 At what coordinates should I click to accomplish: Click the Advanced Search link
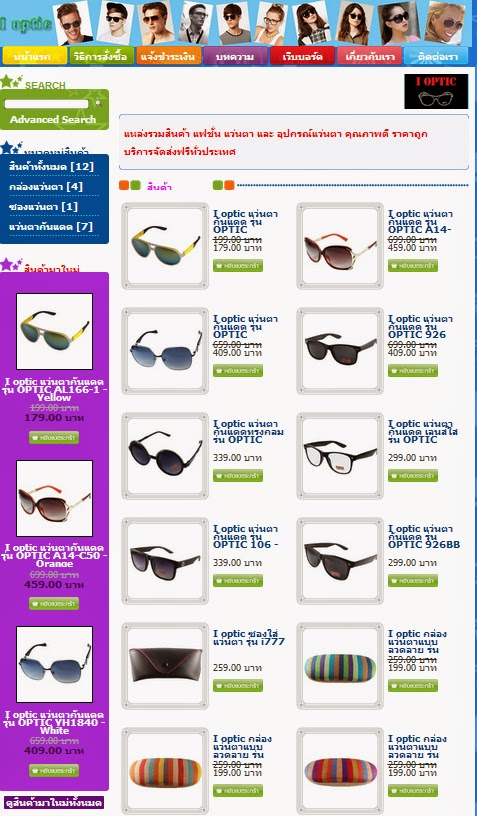tap(53, 120)
